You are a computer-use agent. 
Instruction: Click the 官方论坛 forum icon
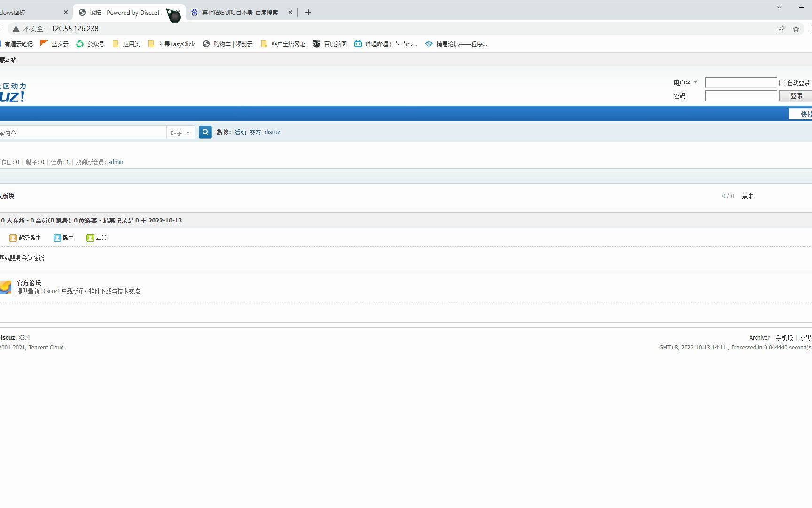[6, 287]
